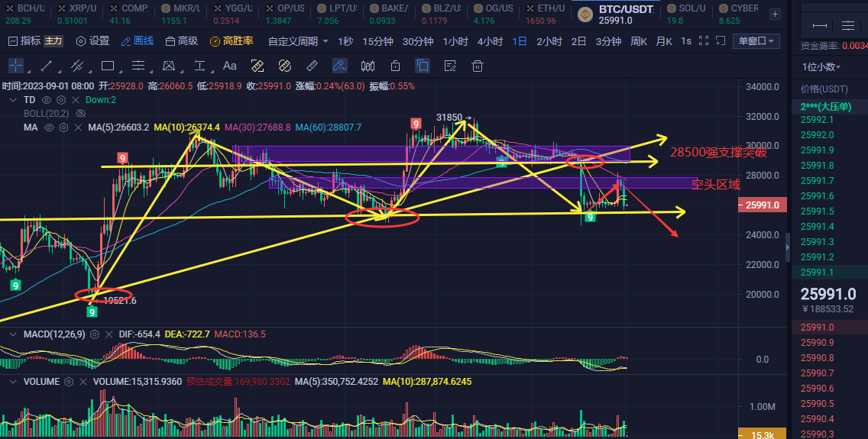Select the trend line drawing tool
868x439 pixels.
(x=46, y=66)
